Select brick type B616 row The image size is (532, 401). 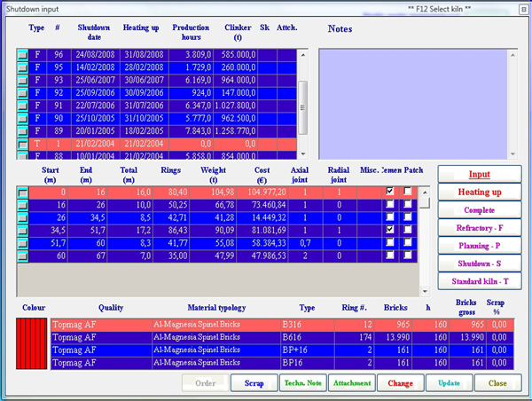click(x=282, y=337)
